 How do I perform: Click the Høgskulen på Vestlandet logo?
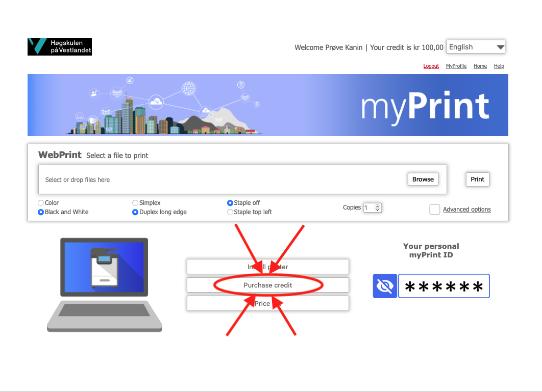pos(60,46)
